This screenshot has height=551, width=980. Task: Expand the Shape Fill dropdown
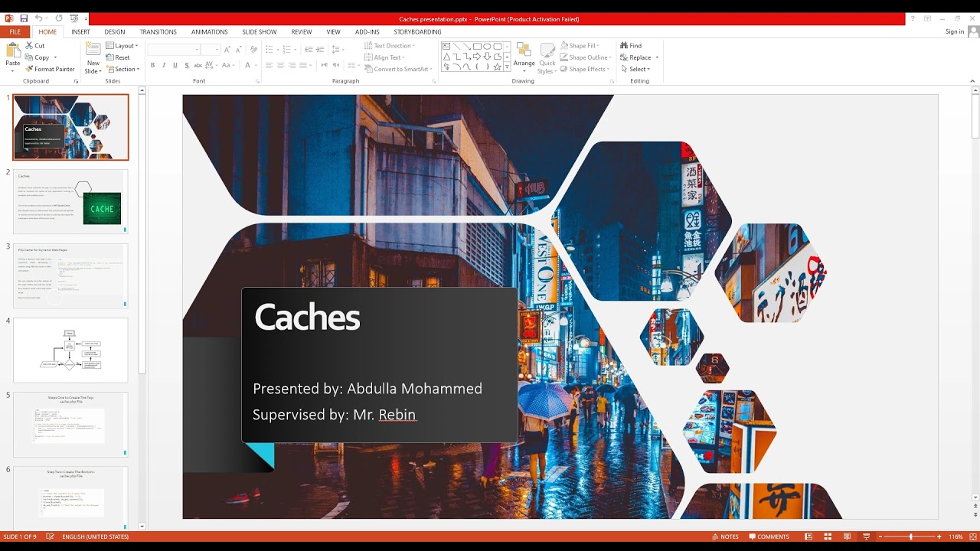pos(580,46)
